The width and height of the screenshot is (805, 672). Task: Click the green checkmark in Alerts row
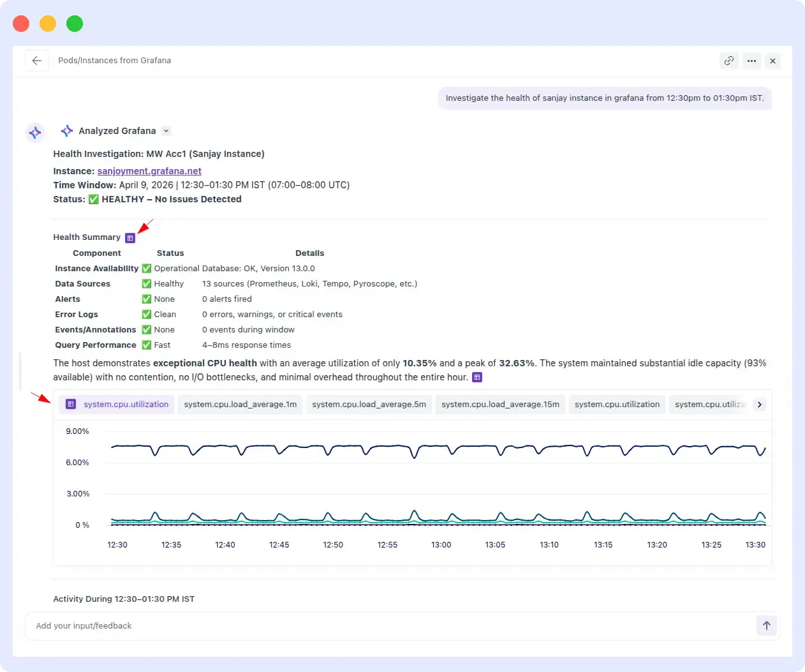tap(147, 299)
